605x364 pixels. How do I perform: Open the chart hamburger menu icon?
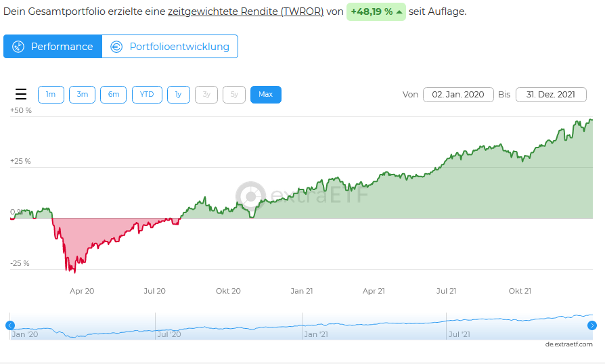coord(21,95)
